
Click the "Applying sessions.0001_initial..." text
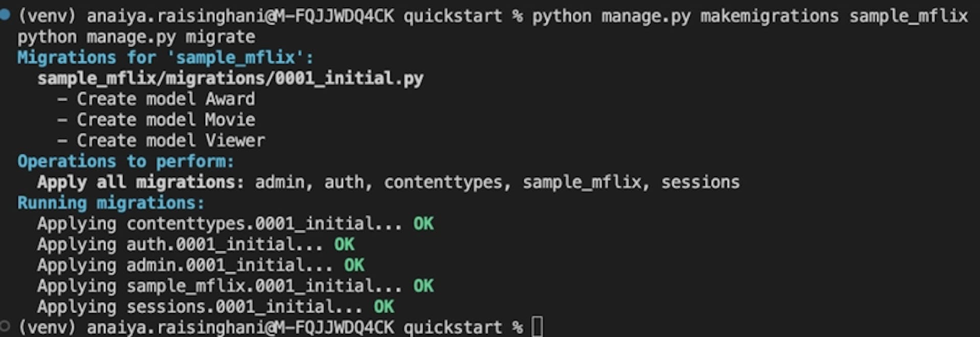[200, 306]
